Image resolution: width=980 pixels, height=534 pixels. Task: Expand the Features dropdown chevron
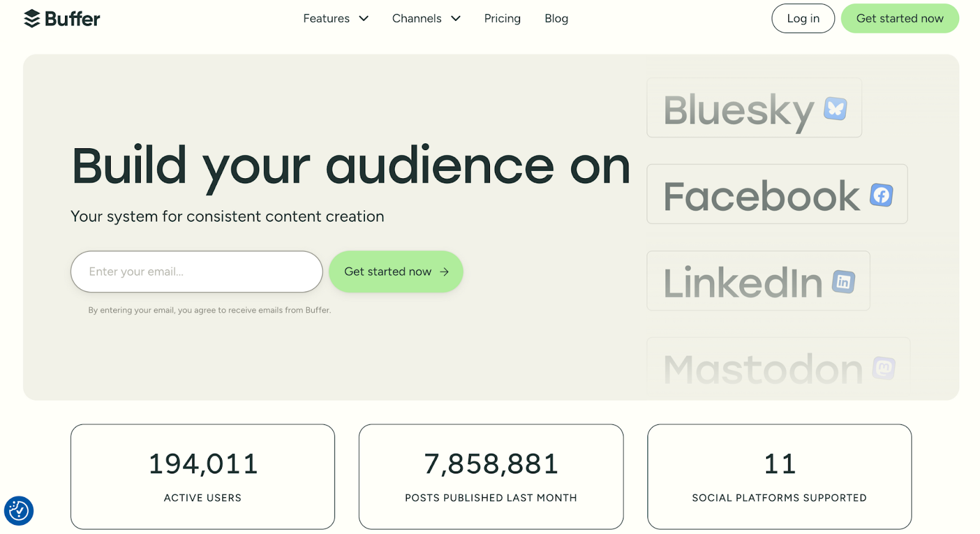pos(364,18)
